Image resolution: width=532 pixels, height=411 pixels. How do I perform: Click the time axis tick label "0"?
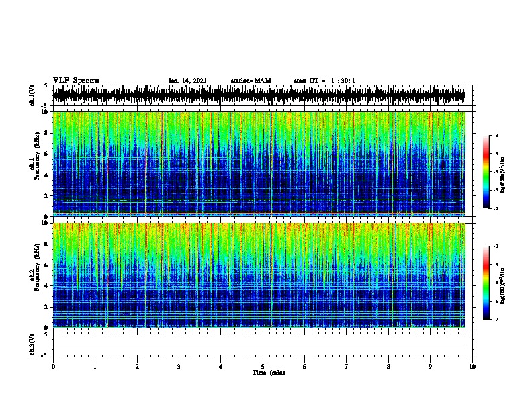coord(53,367)
